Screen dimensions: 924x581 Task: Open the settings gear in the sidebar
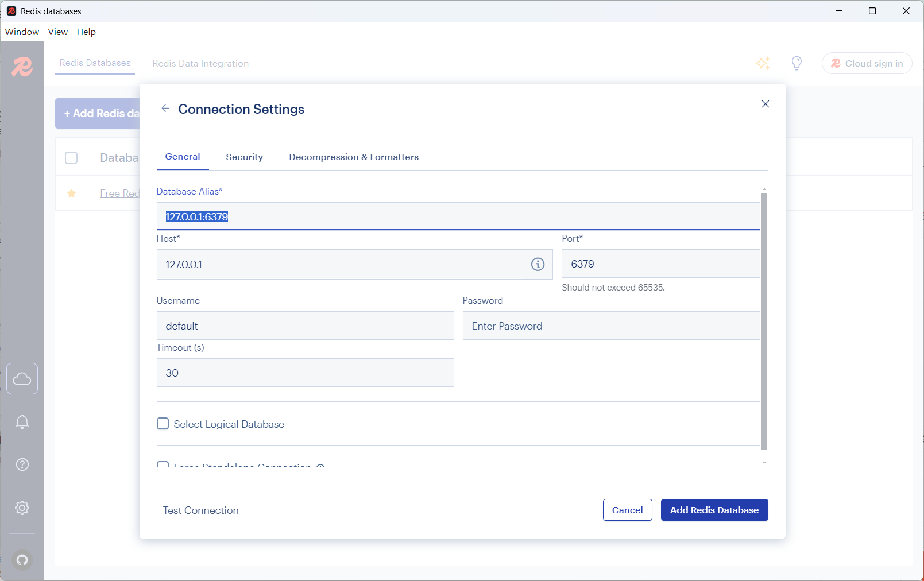click(x=22, y=508)
